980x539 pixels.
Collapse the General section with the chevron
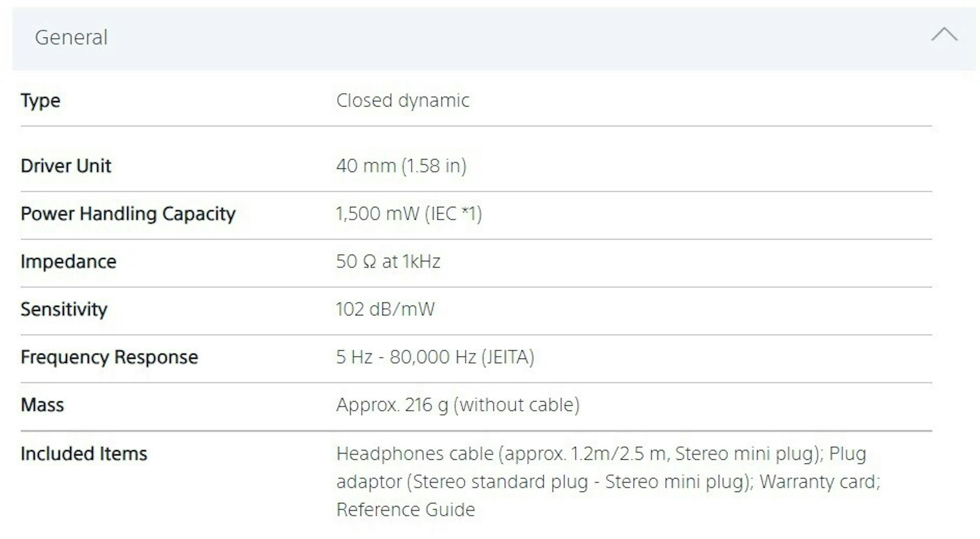(944, 34)
